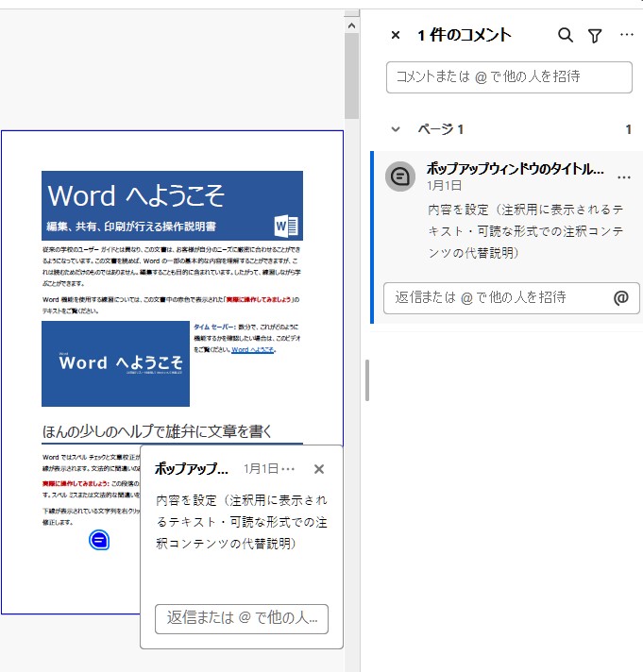The height and width of the screenshot is (672, 643).
Task: Click the panel splitter handle beside comments pane
Action: click(367, 380)
